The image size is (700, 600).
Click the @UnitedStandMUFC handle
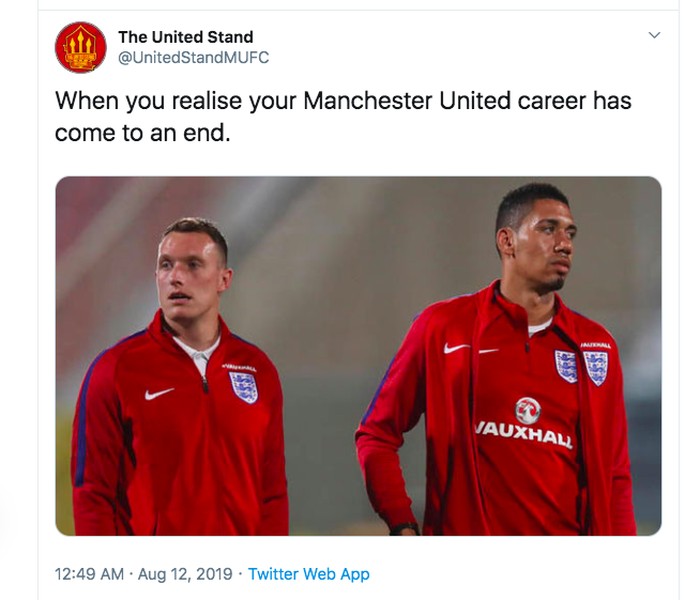pyautogui.click(x=194, y=58)
